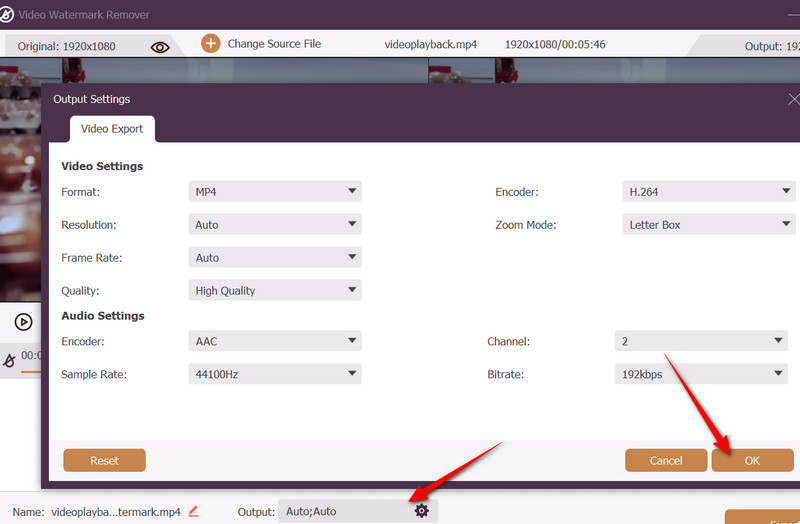Open output settings with the gear icon
The image size is (800, 524).
point(421,511)
